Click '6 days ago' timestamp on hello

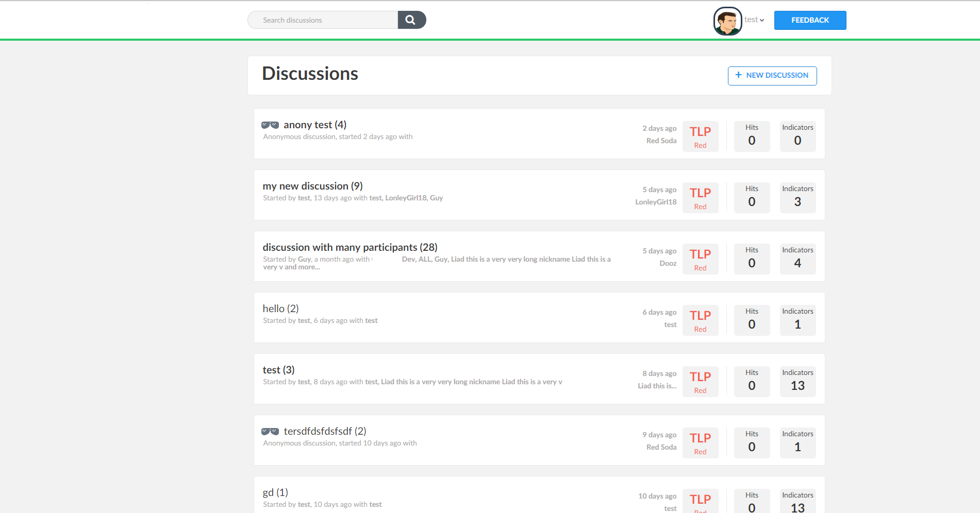659,312
